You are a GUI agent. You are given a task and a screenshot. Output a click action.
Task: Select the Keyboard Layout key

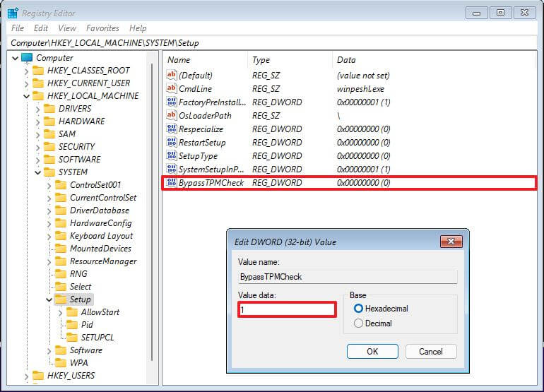tap(101, 236)
